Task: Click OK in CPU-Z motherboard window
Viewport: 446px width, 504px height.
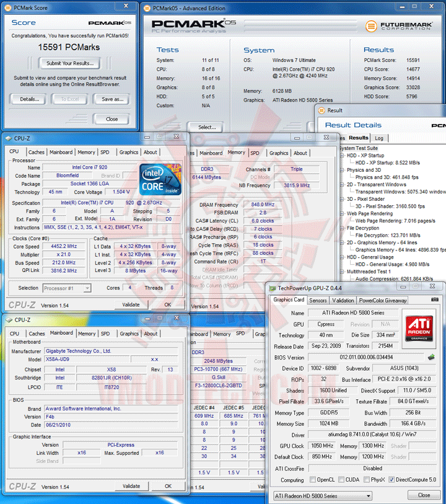Action: (x=168, y=486)
